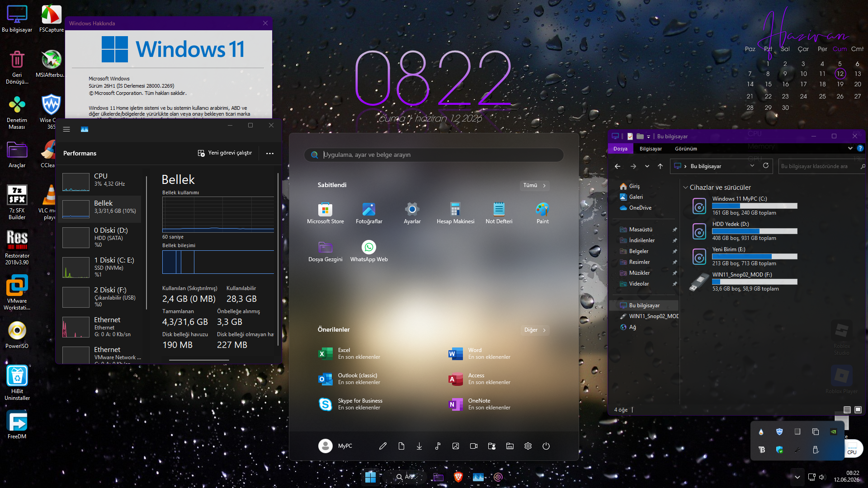Switch File Explorer to details view

point(847,410)
